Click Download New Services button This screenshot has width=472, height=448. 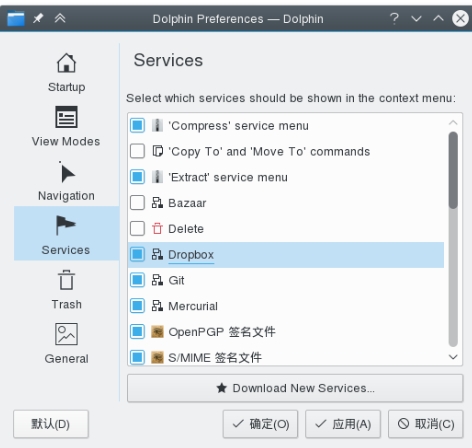(295, 388)
